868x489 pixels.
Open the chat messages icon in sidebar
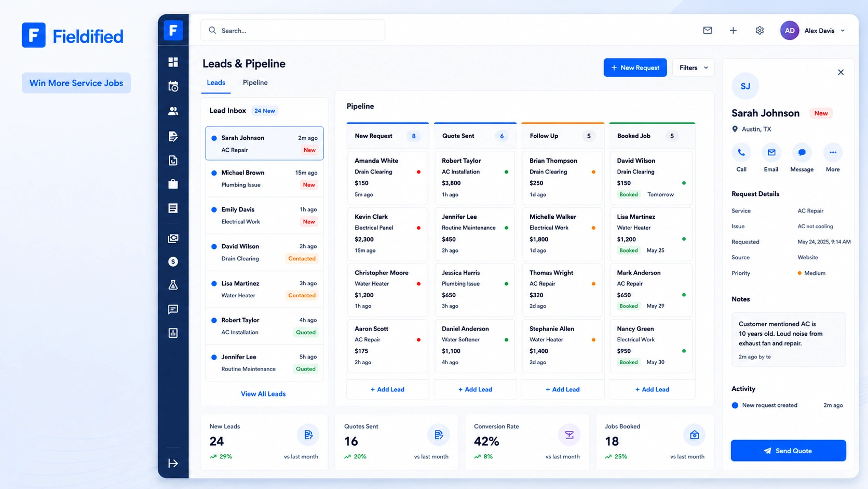173,309
